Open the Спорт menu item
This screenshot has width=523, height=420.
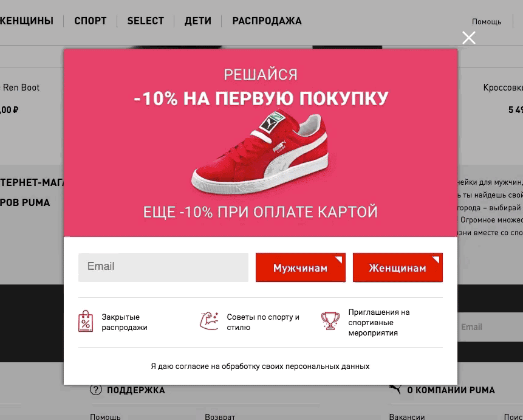[90, 21]
